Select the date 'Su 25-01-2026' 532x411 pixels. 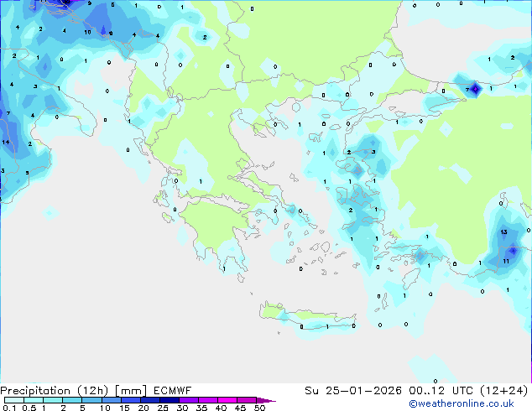coord(353,391)
